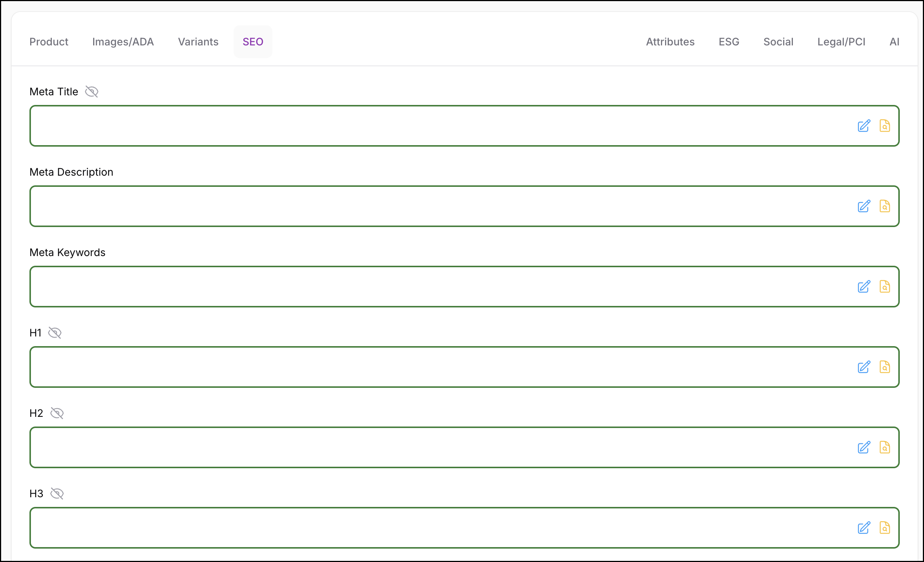This screenshot has width=924, height=562.
Task: Open the Images/ADA tab
Action: tap(123, 42)
